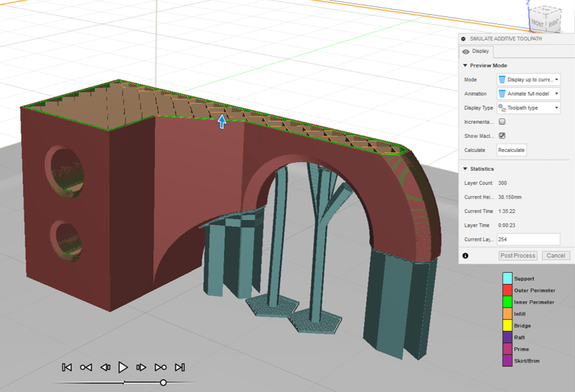Step forward one move in simulation

click(x=142, y=367)
